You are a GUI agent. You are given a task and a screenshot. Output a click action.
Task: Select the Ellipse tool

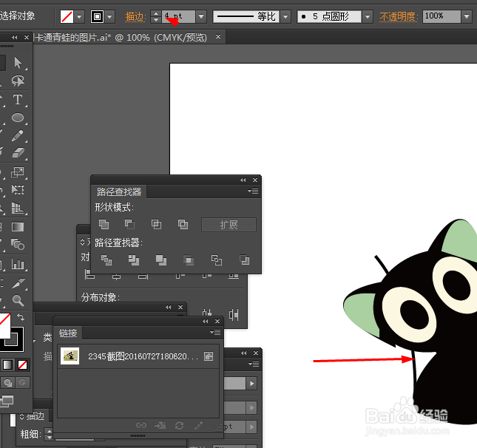click(18, 118)
